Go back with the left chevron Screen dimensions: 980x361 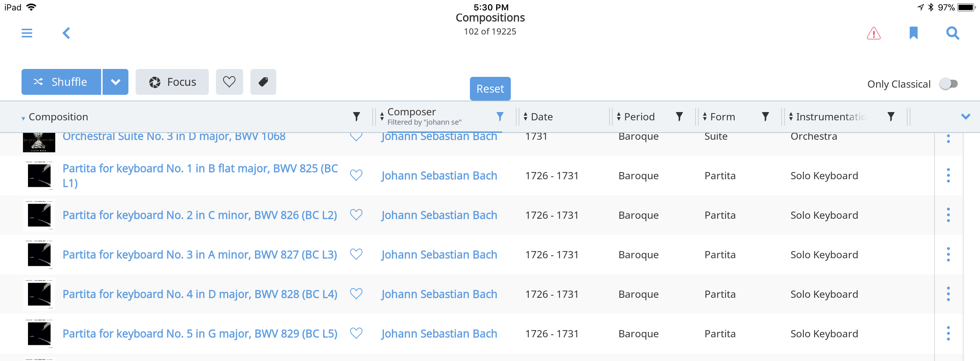pos(66,33)
